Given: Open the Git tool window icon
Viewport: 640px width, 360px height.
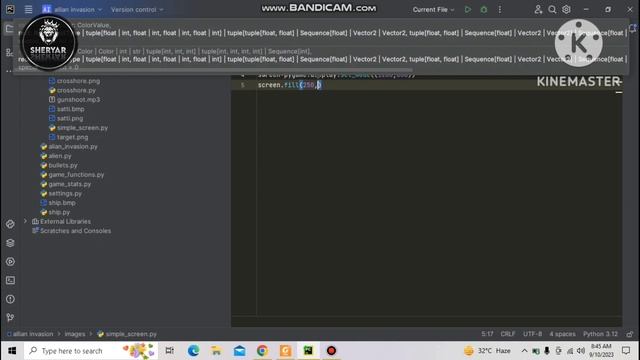Looking at the screenshot, I should (x=10, y=318).
